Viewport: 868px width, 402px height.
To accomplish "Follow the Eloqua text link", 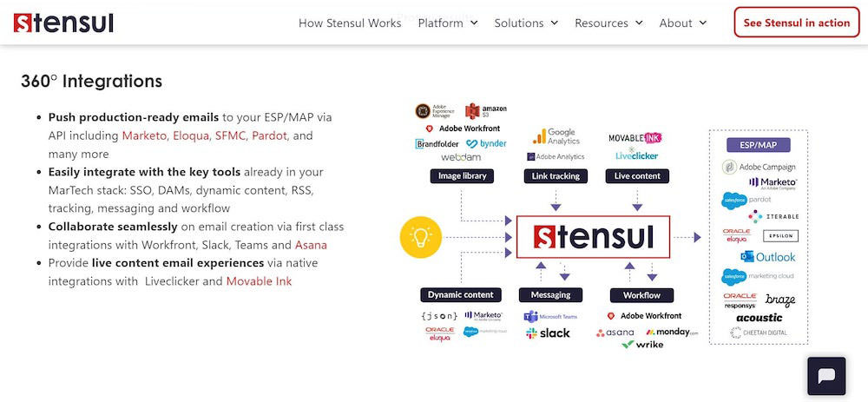I will 191,135.
